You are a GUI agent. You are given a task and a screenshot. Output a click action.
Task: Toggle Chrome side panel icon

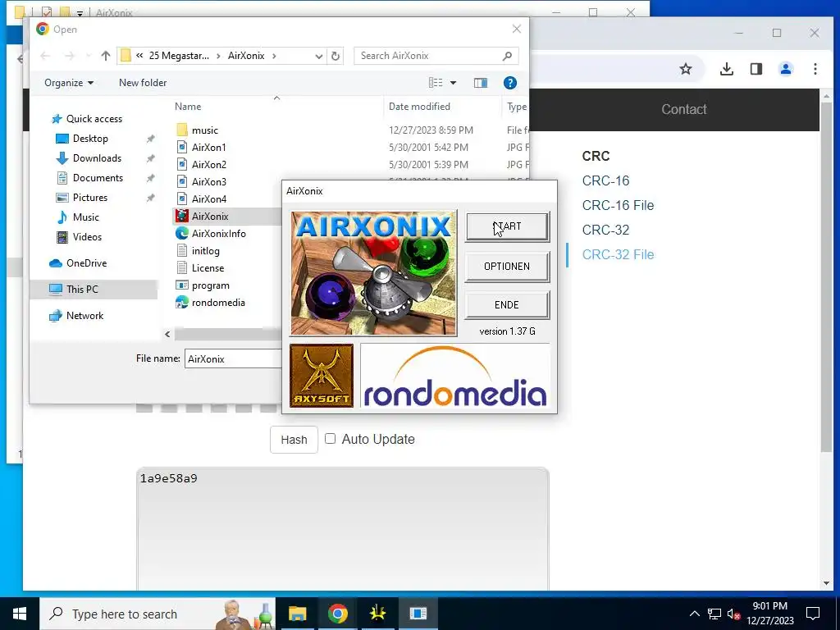pos(756,69)
